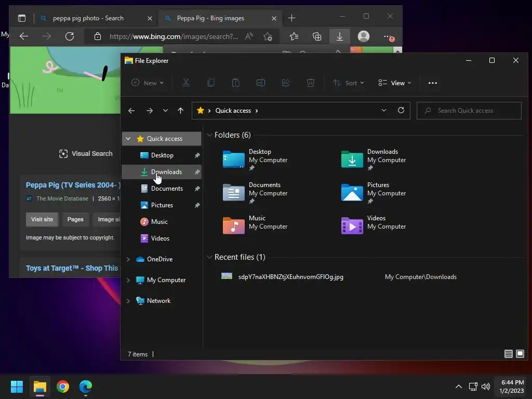Select the Pictures folder tile
Image resolution: width=532 pixels, height=399 pixels.
point(373,193)
